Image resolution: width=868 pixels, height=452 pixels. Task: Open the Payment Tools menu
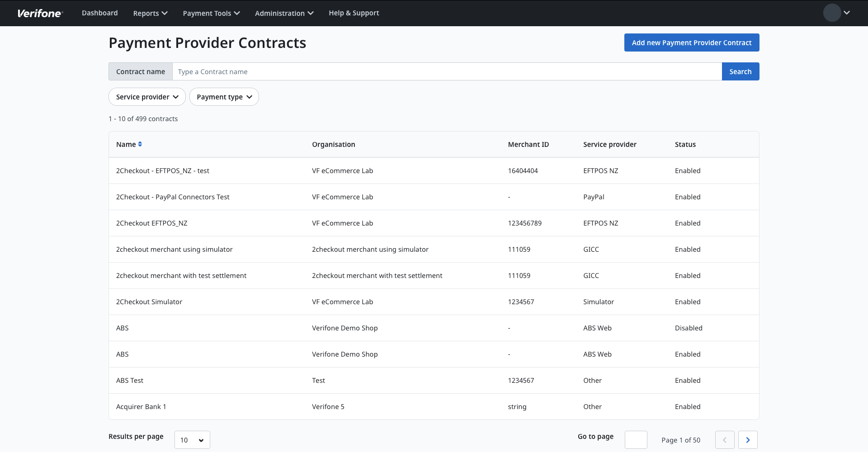[211, 13]
